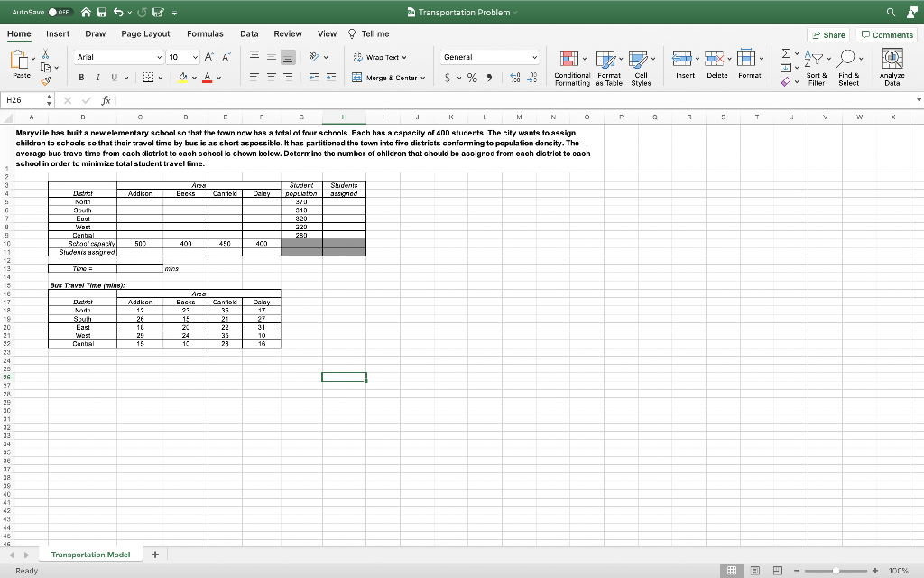Click the Analyze Data button

[892, 69]
